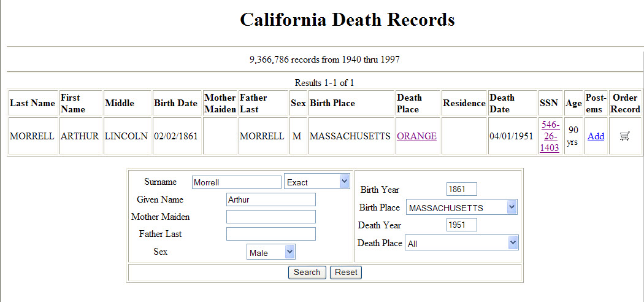This screenshot has width=644, height=302.
Task: Click the Mother Maiden column header
Action: (220, 103)
